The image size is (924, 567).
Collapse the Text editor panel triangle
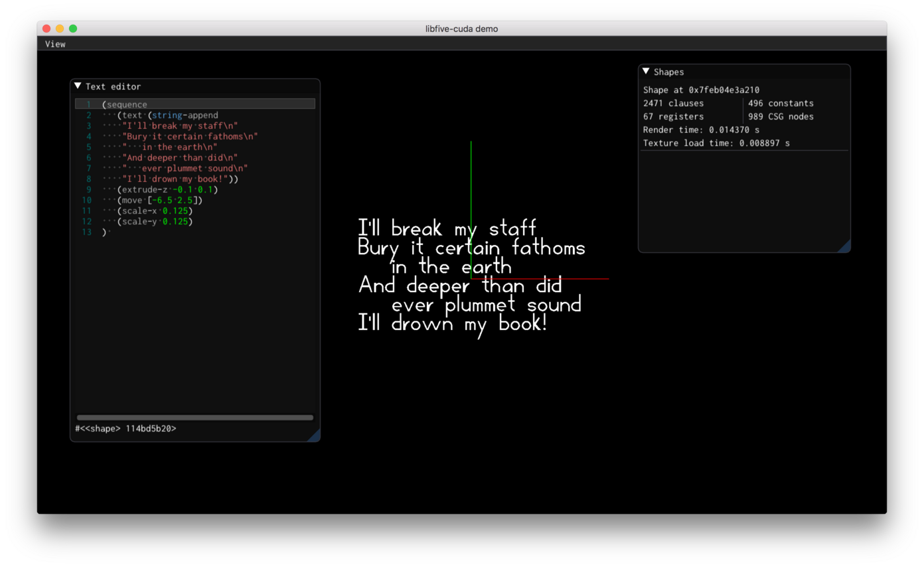tap(78, 86)
